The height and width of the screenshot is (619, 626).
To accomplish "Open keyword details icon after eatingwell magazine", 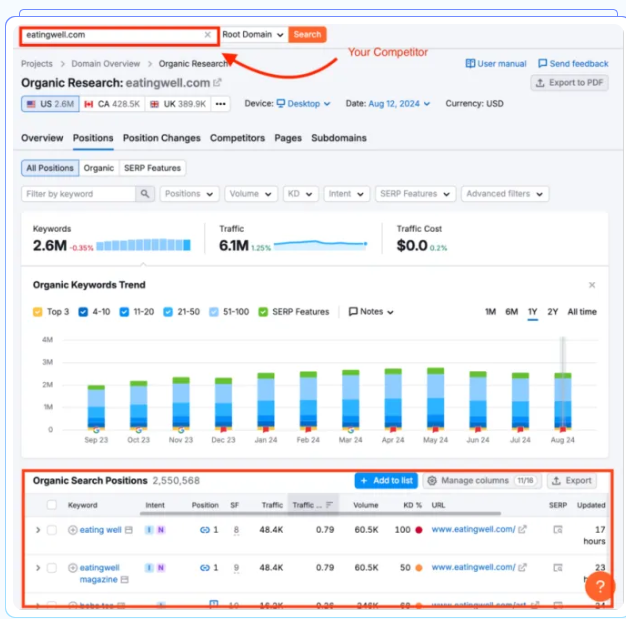I will click(125, 579).
